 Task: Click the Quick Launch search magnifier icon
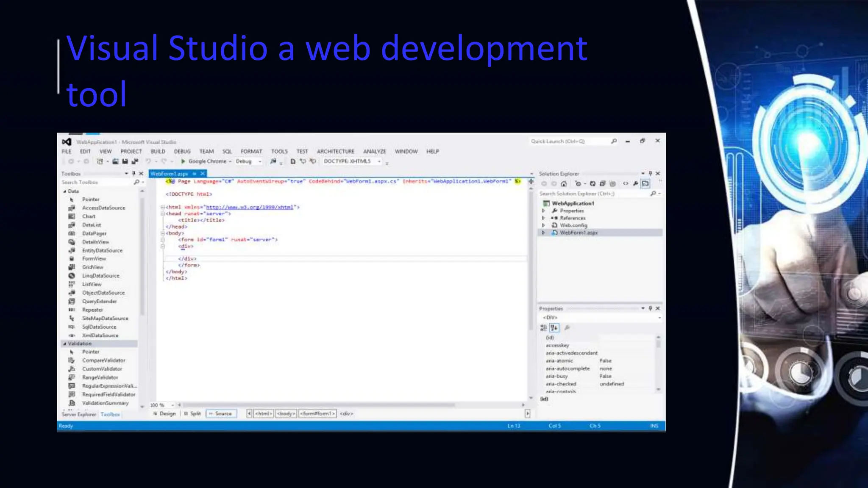614,141
